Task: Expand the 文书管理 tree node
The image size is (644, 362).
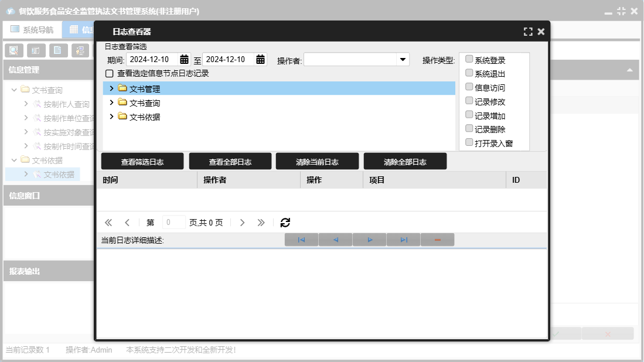Action: tap(111, 88)
